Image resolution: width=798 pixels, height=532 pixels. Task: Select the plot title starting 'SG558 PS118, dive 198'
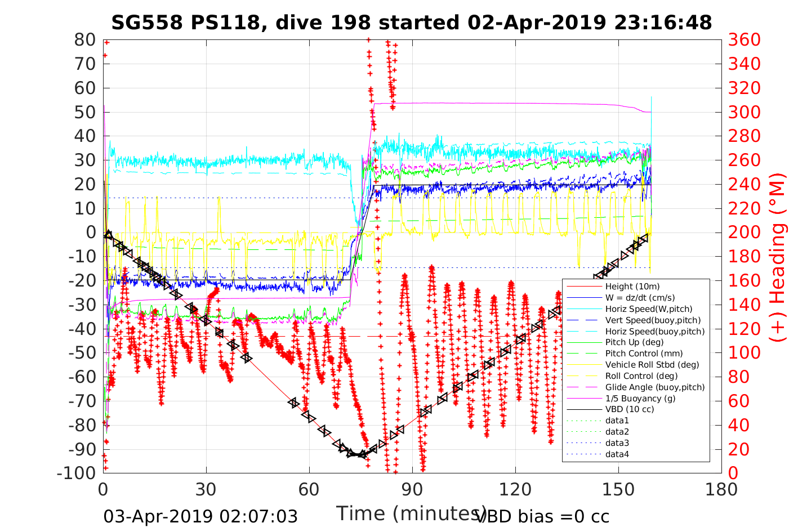[412, 23]
